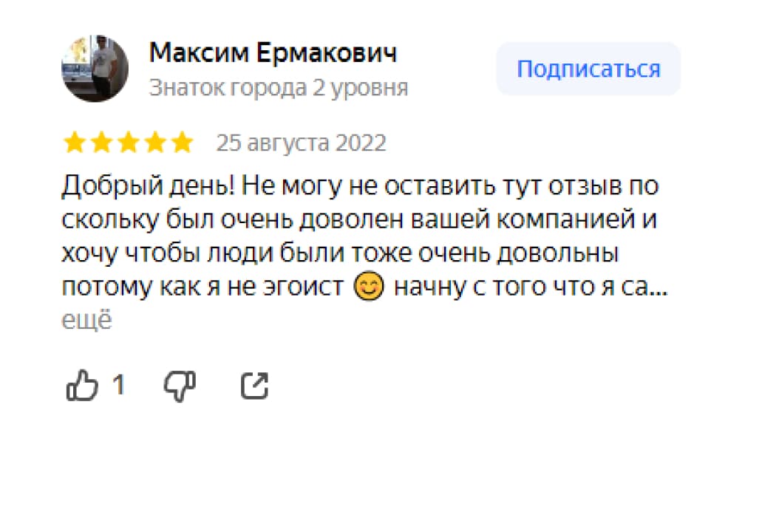
Task: Click the smiling emoji in the review
Action: click(x=369, y=287)
